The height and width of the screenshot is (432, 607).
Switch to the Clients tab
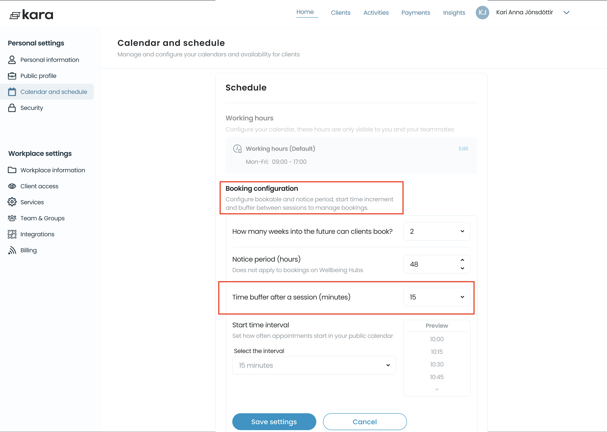340,13
